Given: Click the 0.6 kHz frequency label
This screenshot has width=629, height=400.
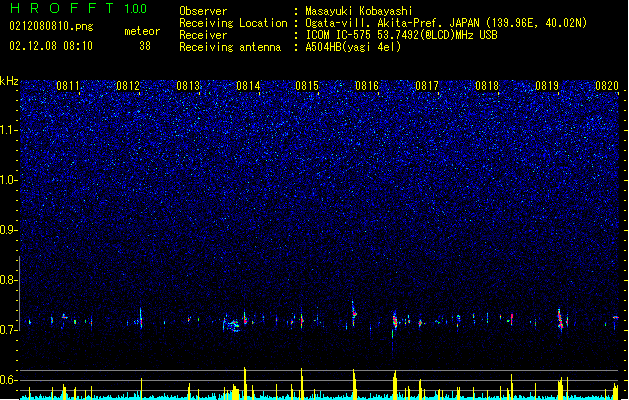Looking at the screenshot, I should tap(9, 380).
